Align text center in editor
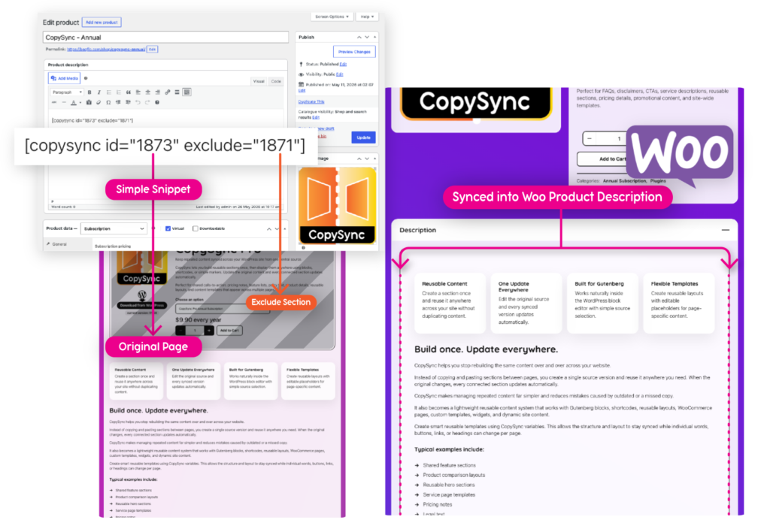This screenshot has height=532, width=770. (x=148, y=92)
